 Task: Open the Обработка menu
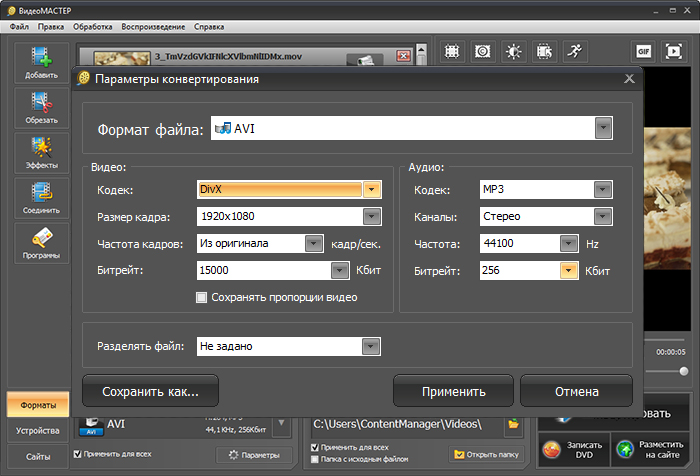(x=92, y=27)
